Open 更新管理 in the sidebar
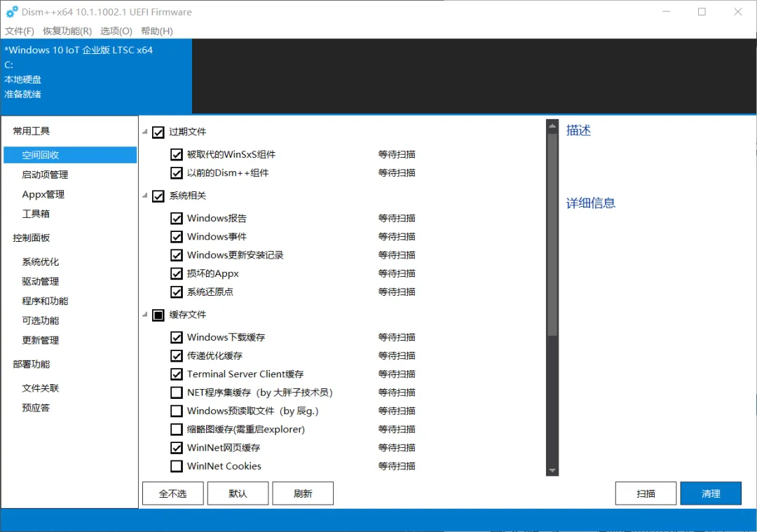The width and height of the screenshot is (757, 532). pos(40,341)
